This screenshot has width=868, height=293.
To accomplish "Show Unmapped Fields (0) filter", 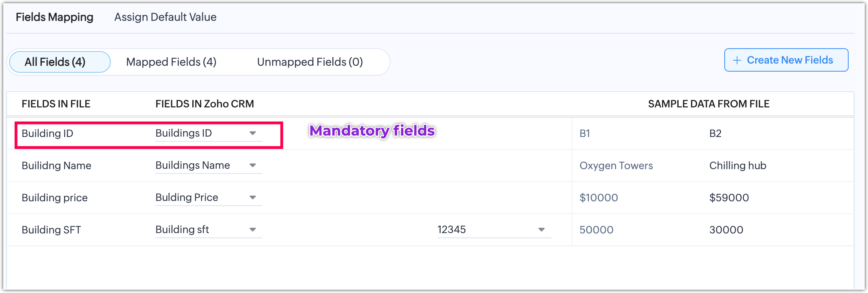I will click(310, 62).
